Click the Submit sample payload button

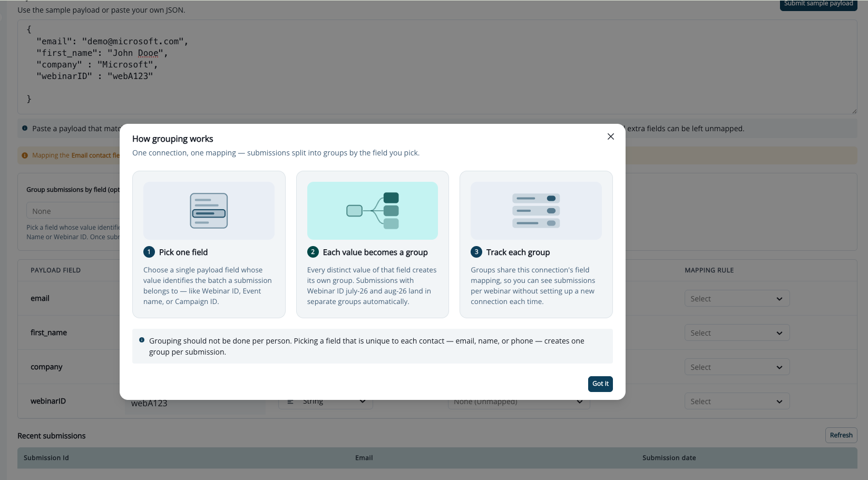(818, 4)
